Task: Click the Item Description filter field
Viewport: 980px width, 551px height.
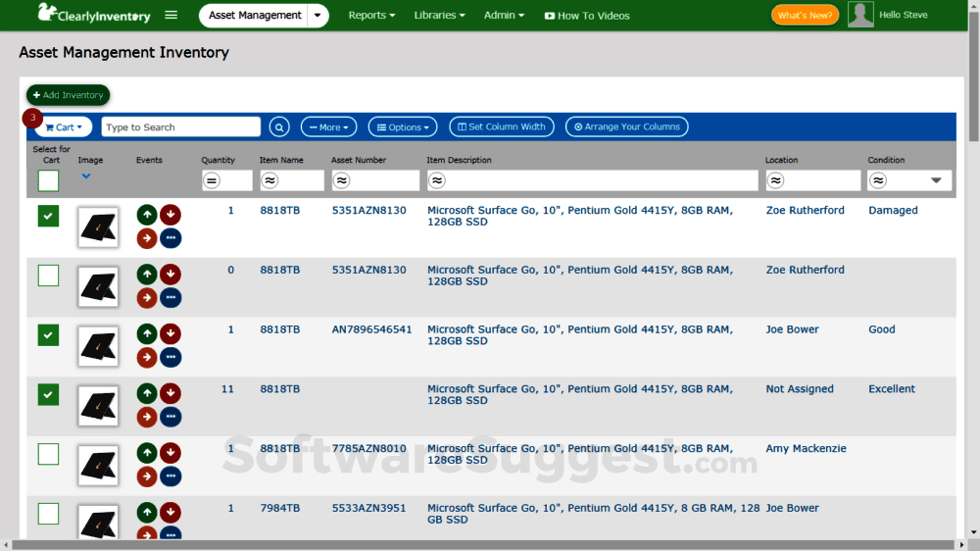Action: (x=593, y=180)
